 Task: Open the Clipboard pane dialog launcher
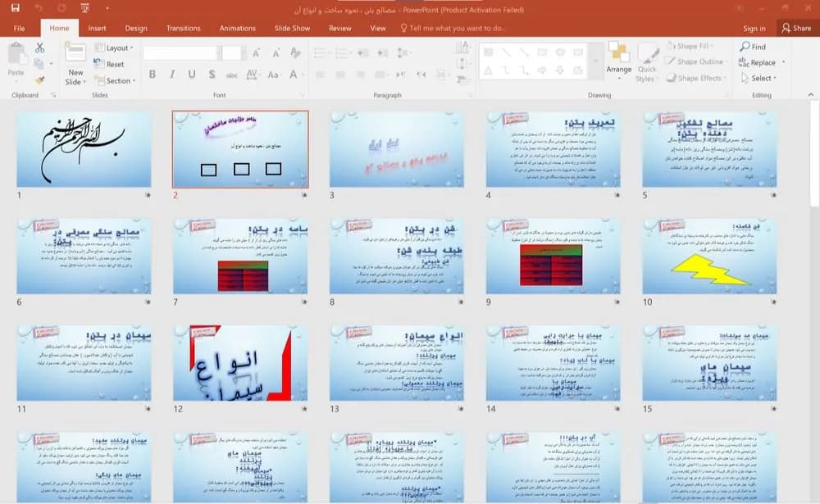point(53,95)
